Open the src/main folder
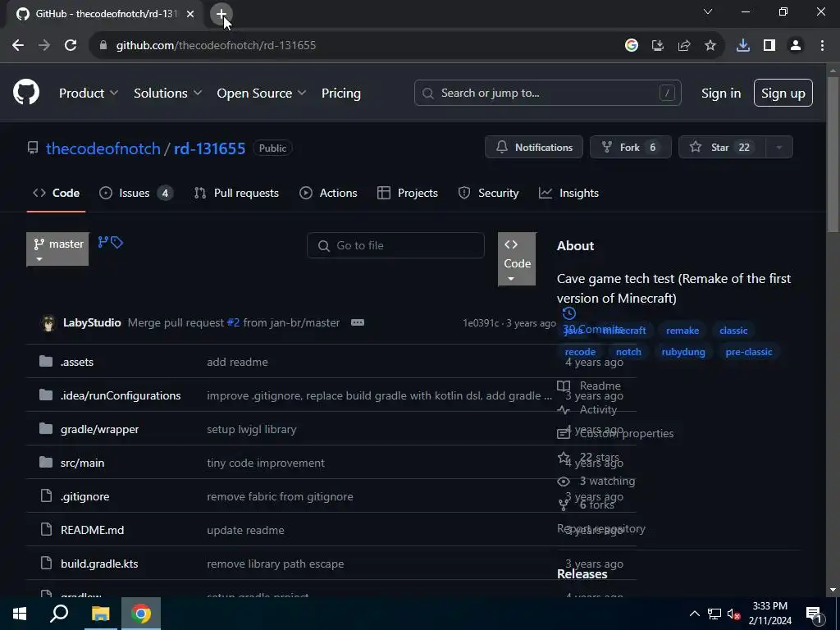The width and height of the screenshot is (840, 630). (83, 463)
